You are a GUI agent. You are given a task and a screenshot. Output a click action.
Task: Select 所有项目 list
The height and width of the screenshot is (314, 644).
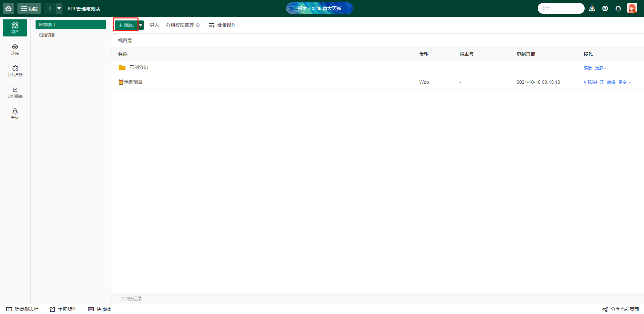click(71, 24)
